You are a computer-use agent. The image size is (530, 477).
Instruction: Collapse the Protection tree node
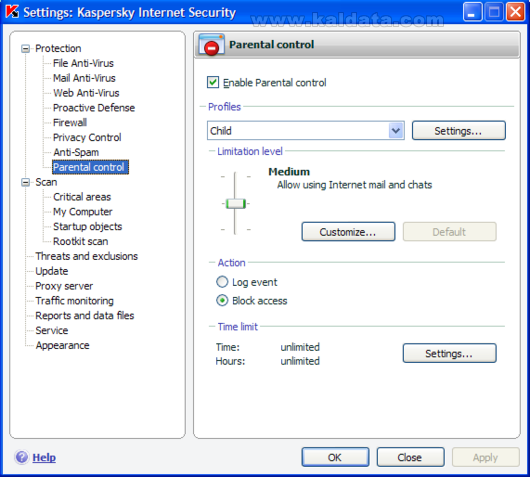click(25, 48)
